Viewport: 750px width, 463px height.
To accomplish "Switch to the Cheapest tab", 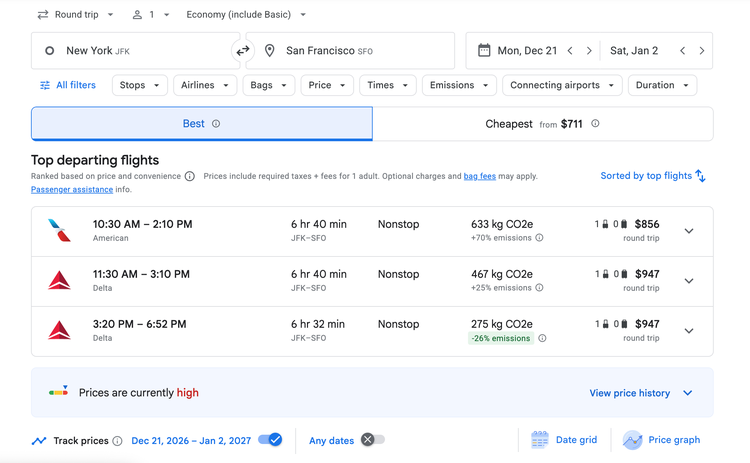I will point(542,124).
